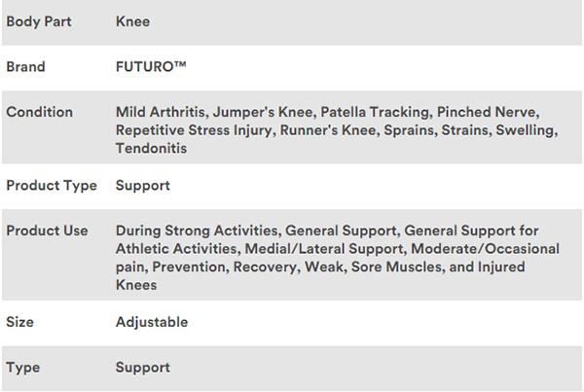Click the Brand row label

25,68
